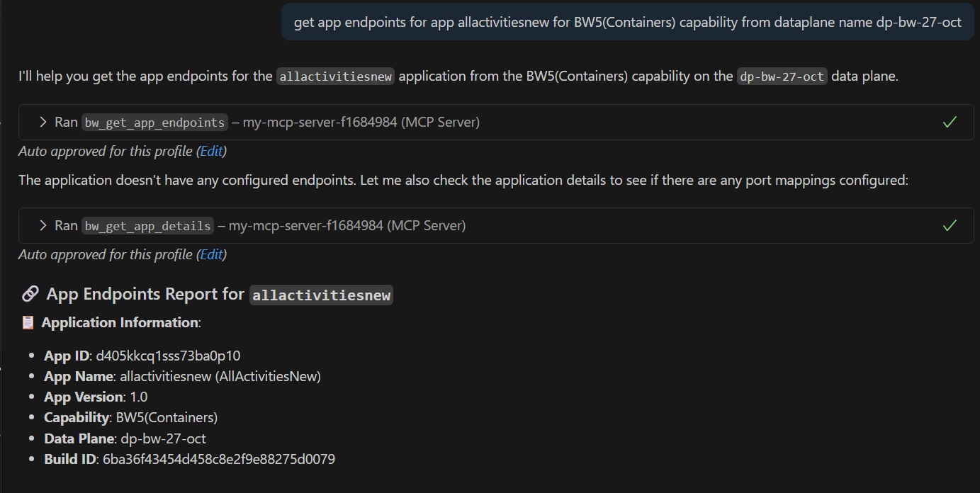This screenshot has height=493, width=980.
Task: Click green checkmark on bw_get_app_details row
Action: [x=950, y=226]
